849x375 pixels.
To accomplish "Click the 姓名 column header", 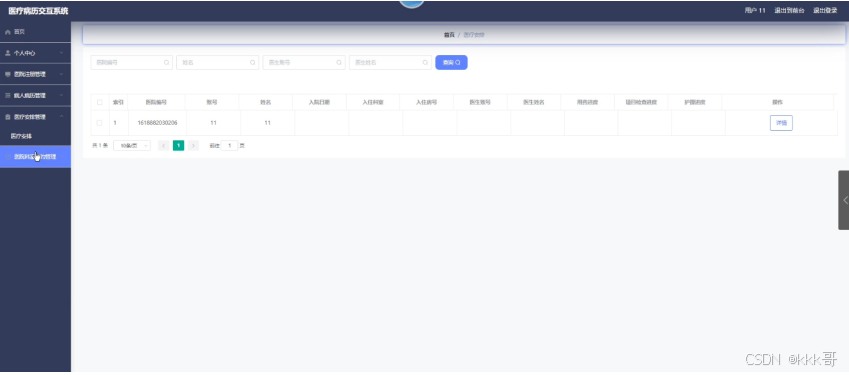I will point(265,102).
